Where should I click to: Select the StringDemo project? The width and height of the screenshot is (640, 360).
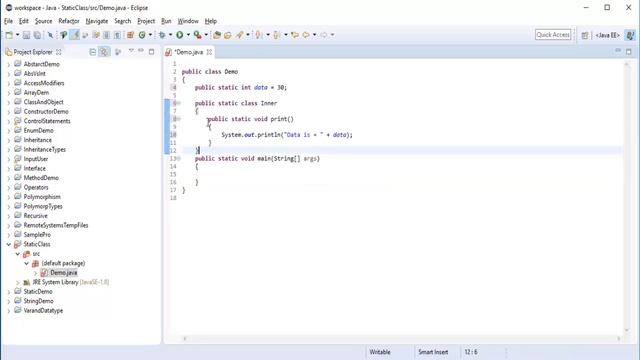[x=38, y=301]
